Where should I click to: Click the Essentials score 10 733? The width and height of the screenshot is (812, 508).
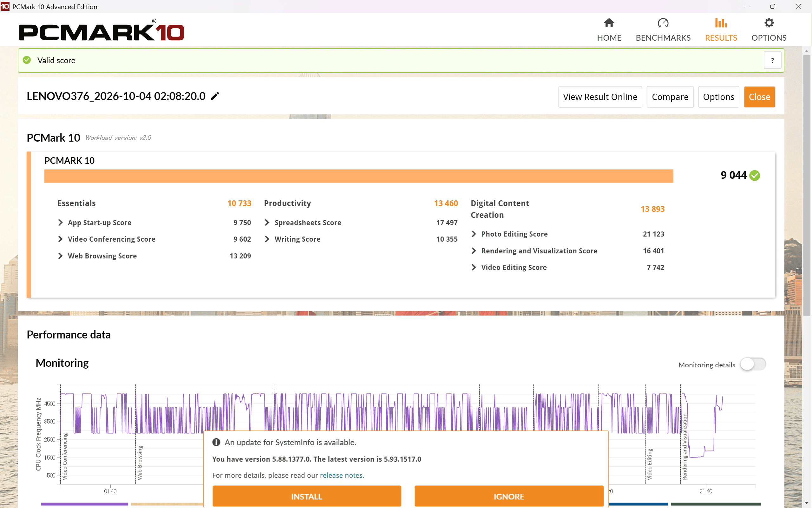[x=239, y=203]
